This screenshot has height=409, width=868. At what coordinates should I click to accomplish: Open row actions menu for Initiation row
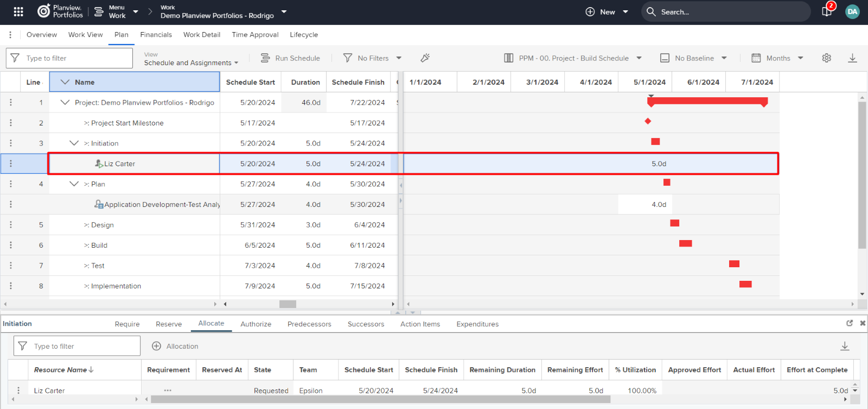tap(10, 143)
